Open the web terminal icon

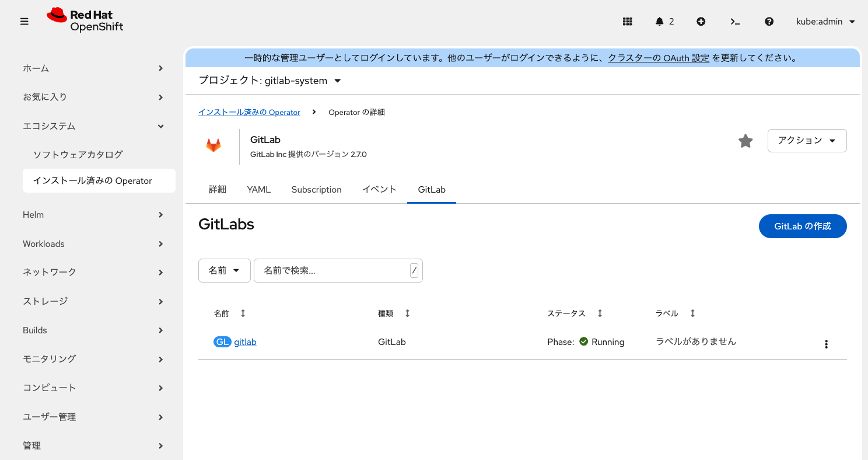tap(735, 21)
